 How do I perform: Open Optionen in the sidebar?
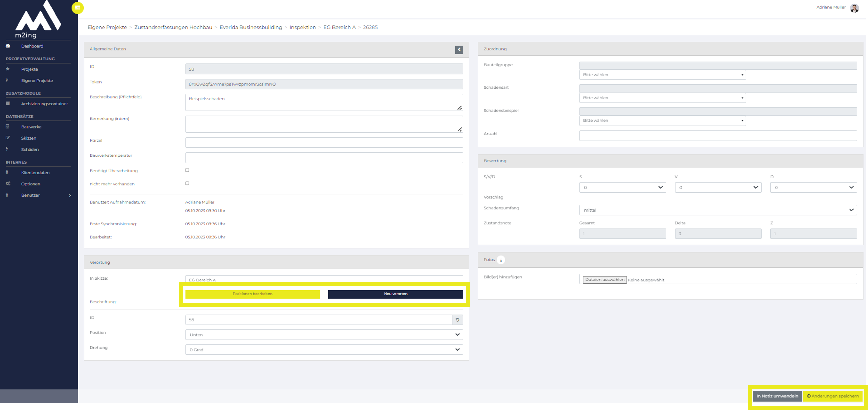pos(30,184)
